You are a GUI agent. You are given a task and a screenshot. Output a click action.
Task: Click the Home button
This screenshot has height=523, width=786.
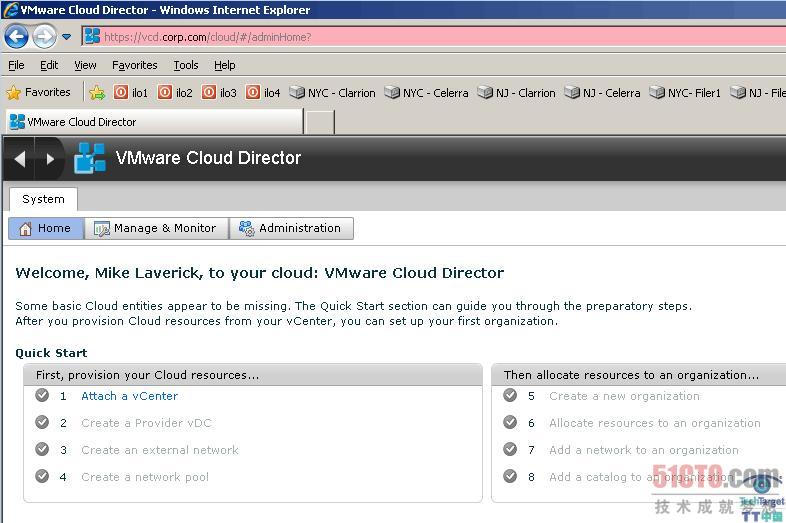[46, 228]
